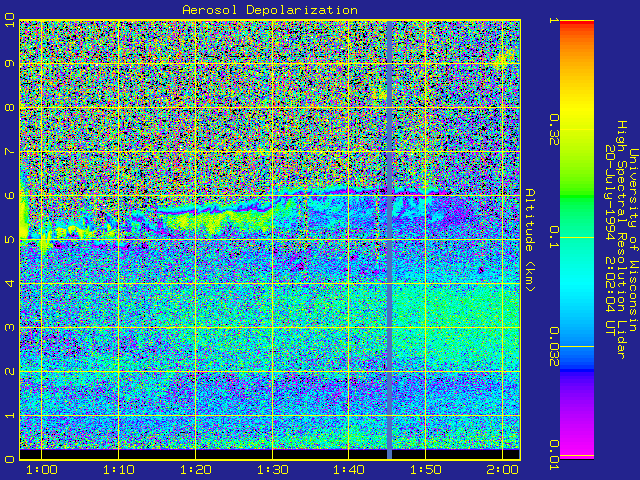Click altitude label 5 on left axis
Image resolution: width=640 pixels, height=480 pixels.
9,239
